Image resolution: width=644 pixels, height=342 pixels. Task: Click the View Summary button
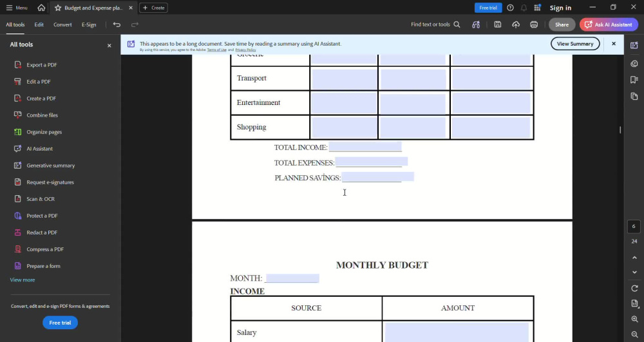click(575, 44)
